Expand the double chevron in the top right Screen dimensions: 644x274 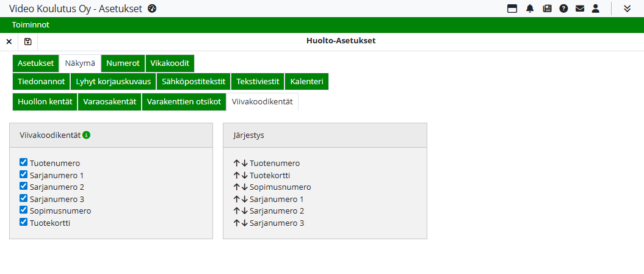click(x=627, y=9)
